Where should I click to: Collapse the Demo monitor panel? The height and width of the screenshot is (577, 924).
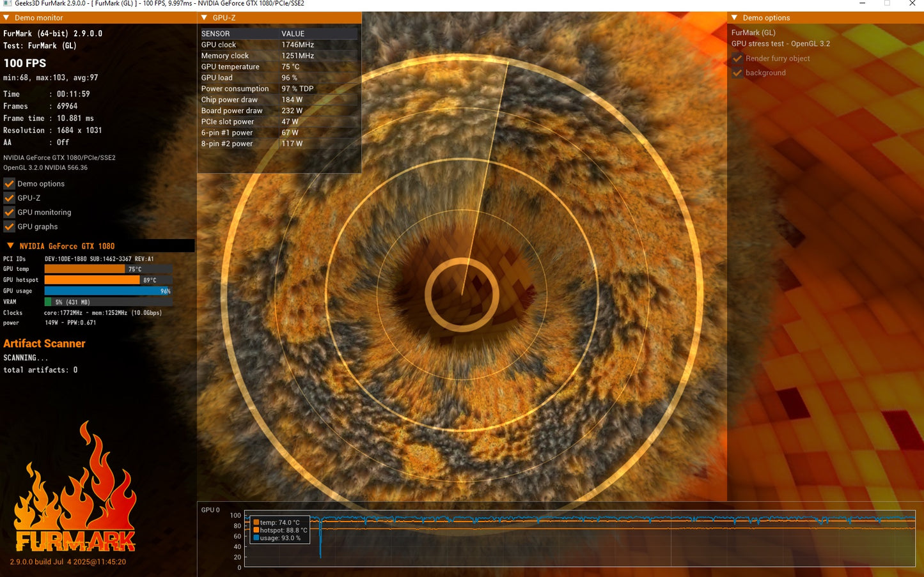point(6,18)
